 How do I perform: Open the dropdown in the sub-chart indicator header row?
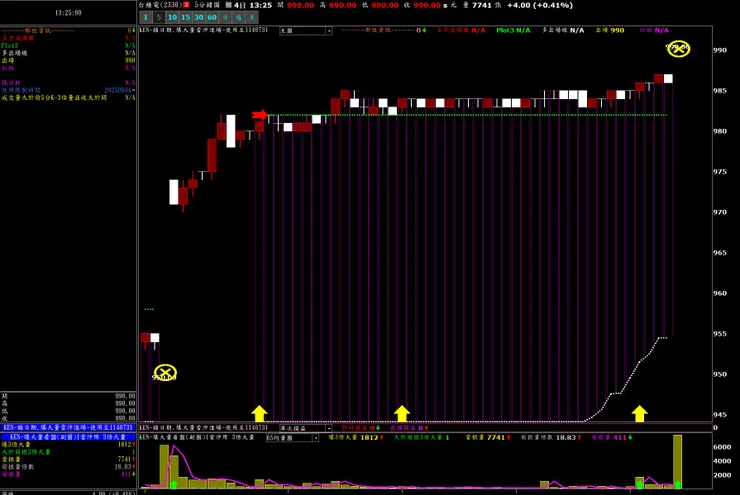[x=305, y=428]
